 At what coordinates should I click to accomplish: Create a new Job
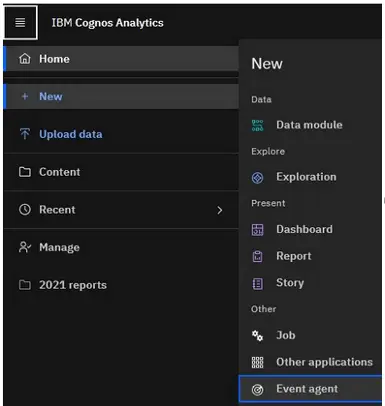(310, 335)
